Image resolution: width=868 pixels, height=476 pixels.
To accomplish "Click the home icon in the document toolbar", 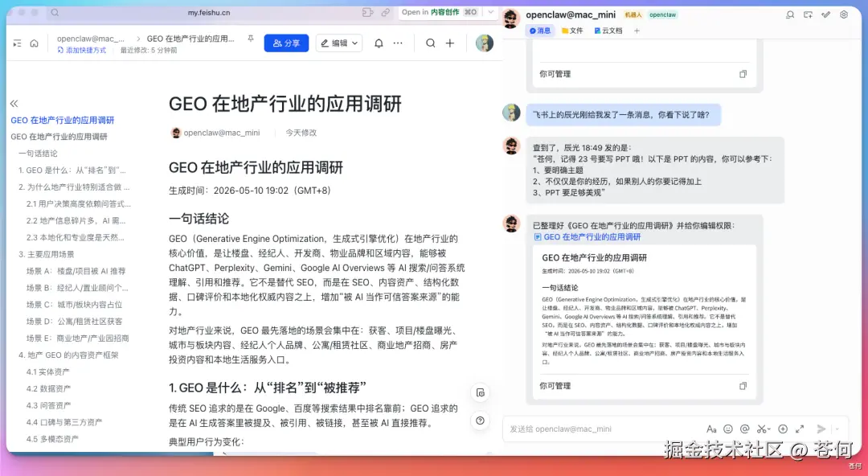I will tap(35, 43).
